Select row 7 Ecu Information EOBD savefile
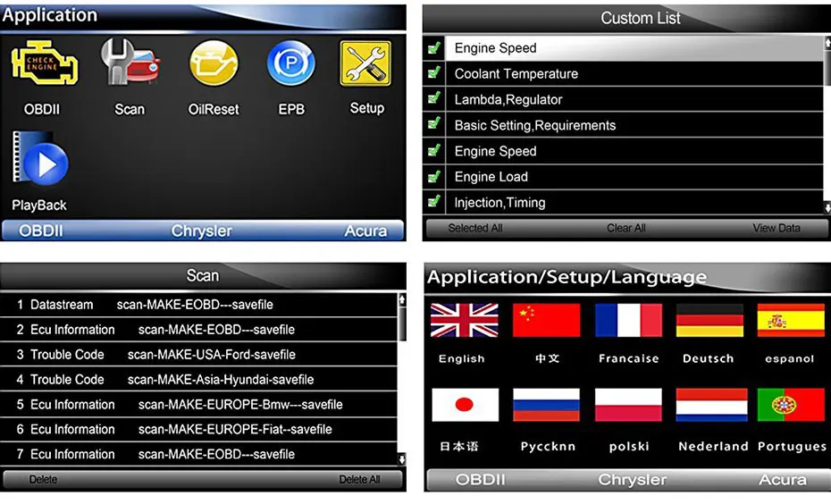The width and height of the screenshot is (831, 504). (198, 454)
